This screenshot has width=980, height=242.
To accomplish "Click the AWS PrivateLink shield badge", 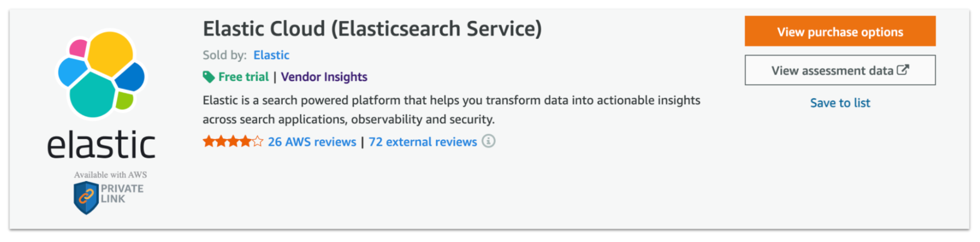I will [86, 197].
